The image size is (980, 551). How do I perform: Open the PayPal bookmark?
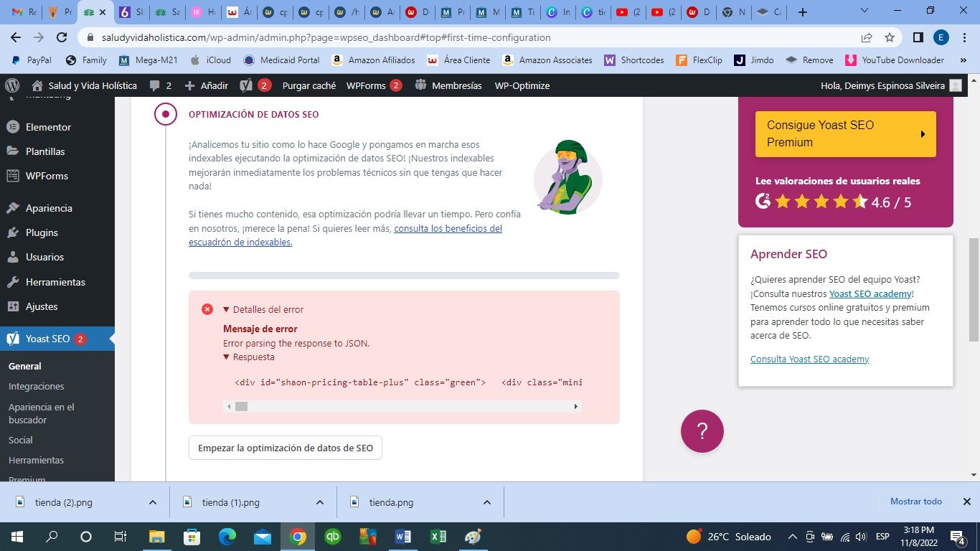(x=32, y=60)
